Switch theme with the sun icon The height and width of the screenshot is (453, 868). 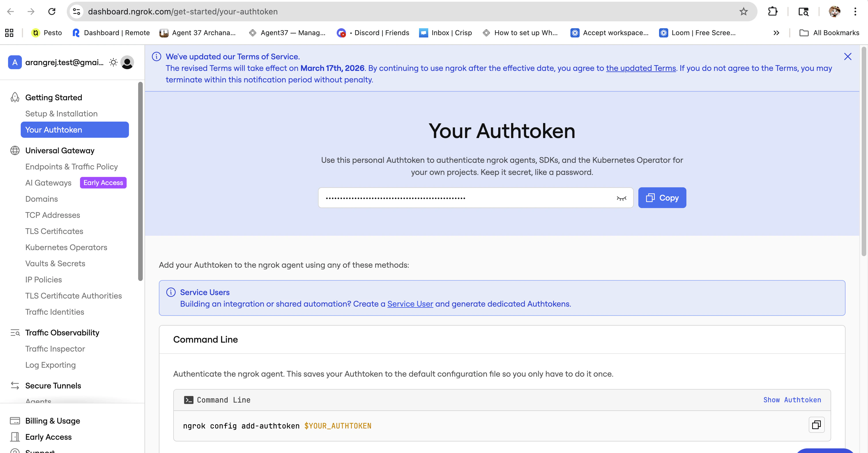113,63
